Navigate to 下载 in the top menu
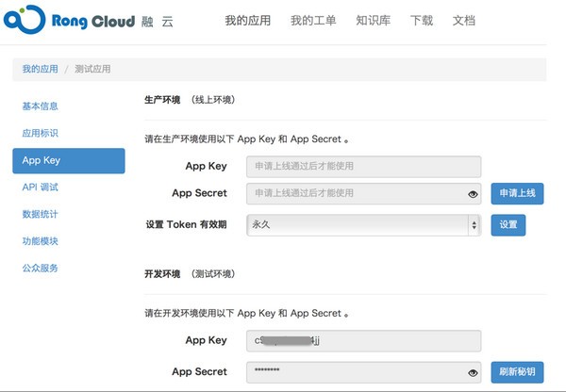 (x=421, y=20)
